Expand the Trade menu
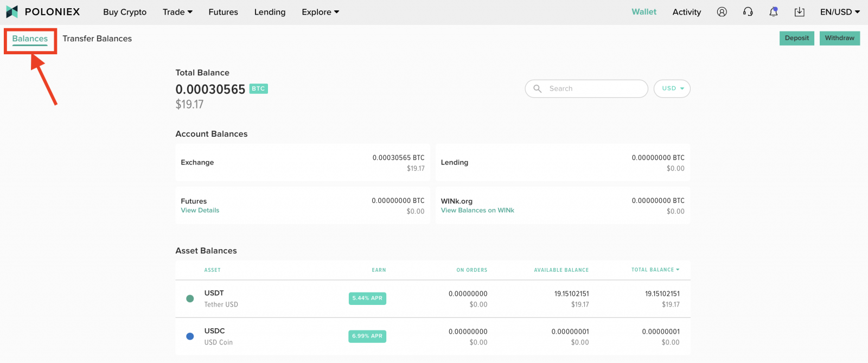This screenshot has width=868, height=363. coord(177,12)
